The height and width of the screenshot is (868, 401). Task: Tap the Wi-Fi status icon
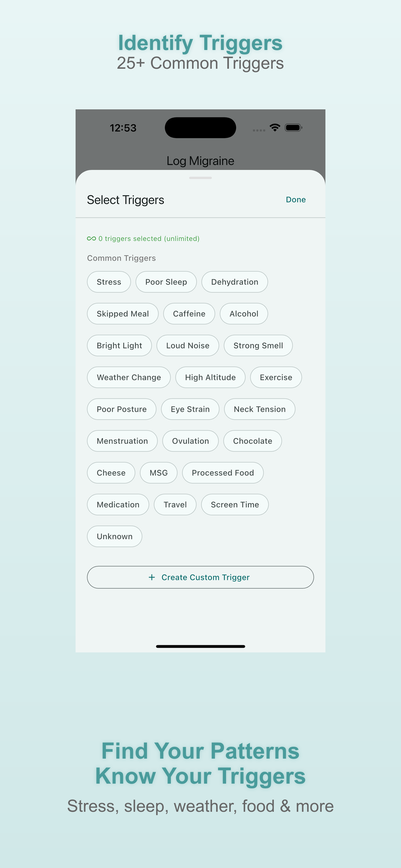coord(275,128)
